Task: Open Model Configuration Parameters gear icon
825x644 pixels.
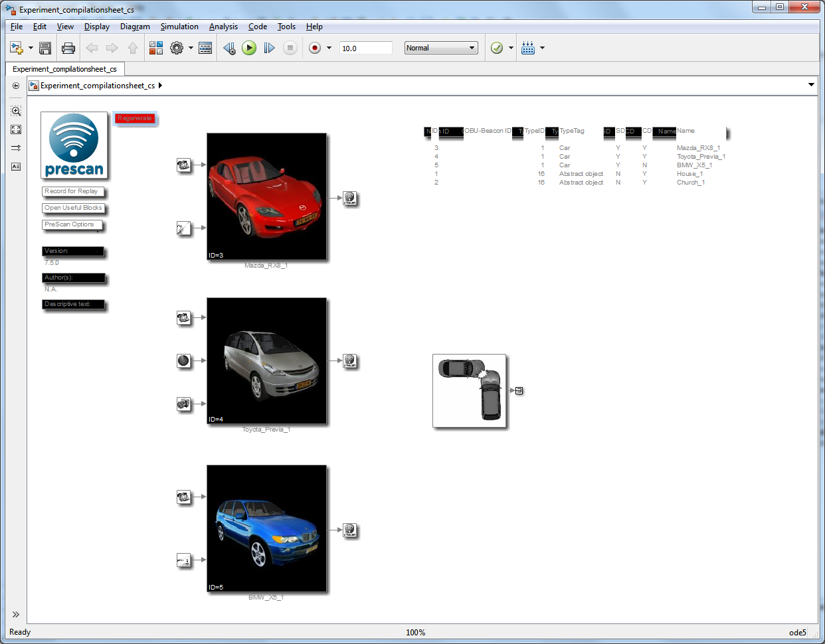Action: coord(177,48)
